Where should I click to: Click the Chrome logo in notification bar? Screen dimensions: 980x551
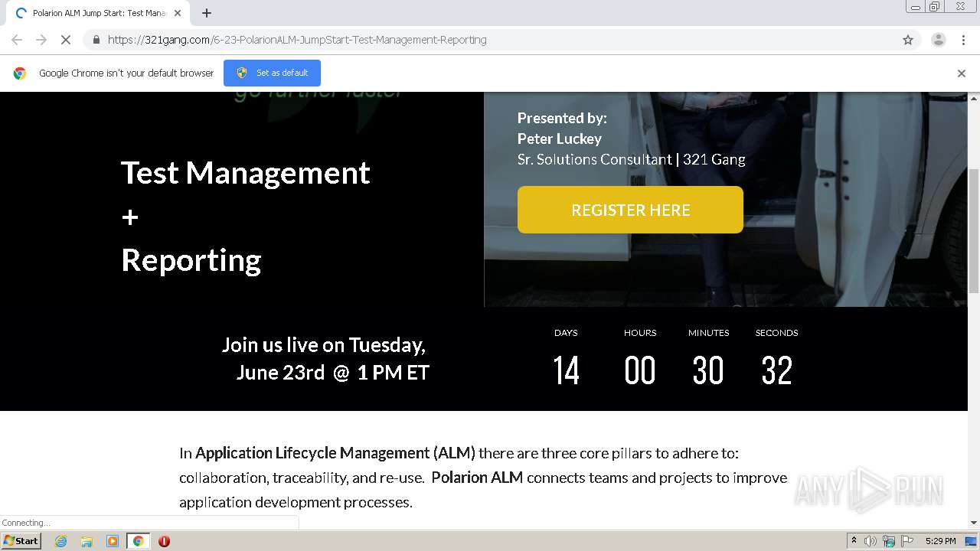pos(20,73)
